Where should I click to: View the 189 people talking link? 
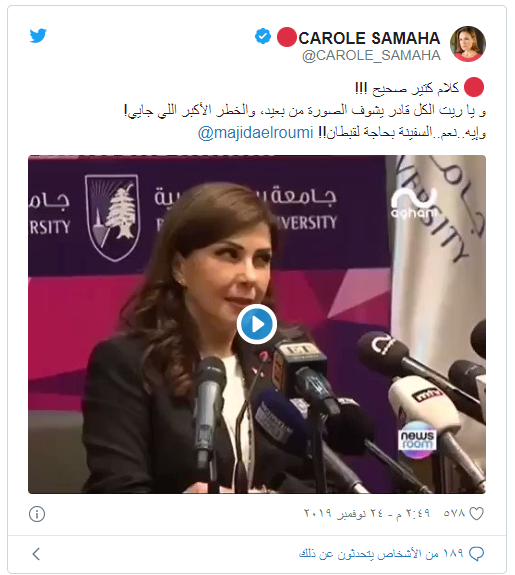[x=381, y=553]
